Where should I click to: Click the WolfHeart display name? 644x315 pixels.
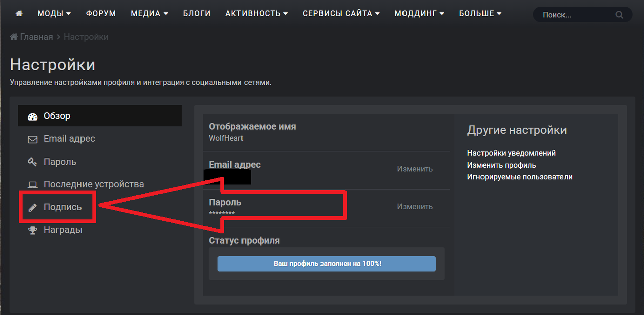click(x=226, y=138)
